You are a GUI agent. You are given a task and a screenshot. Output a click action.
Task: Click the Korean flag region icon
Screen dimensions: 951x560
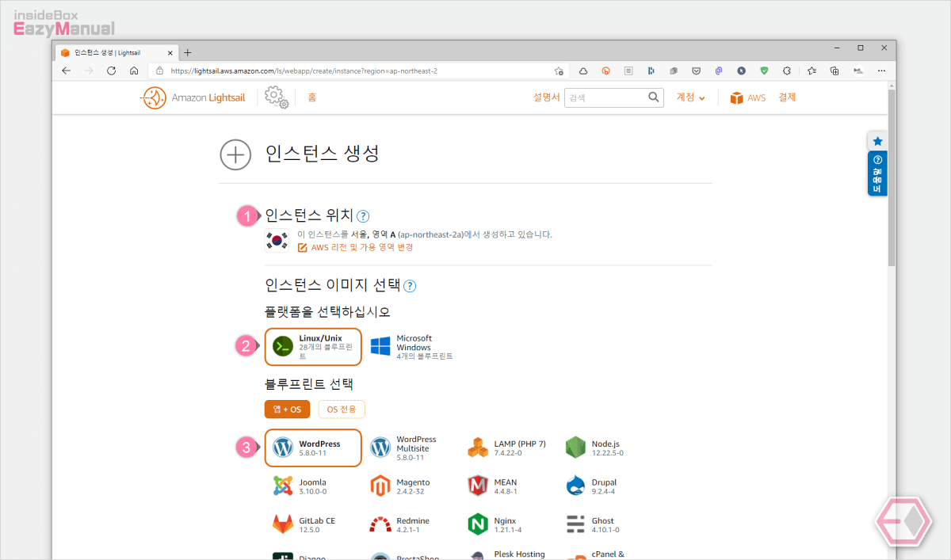coord(277,241)
